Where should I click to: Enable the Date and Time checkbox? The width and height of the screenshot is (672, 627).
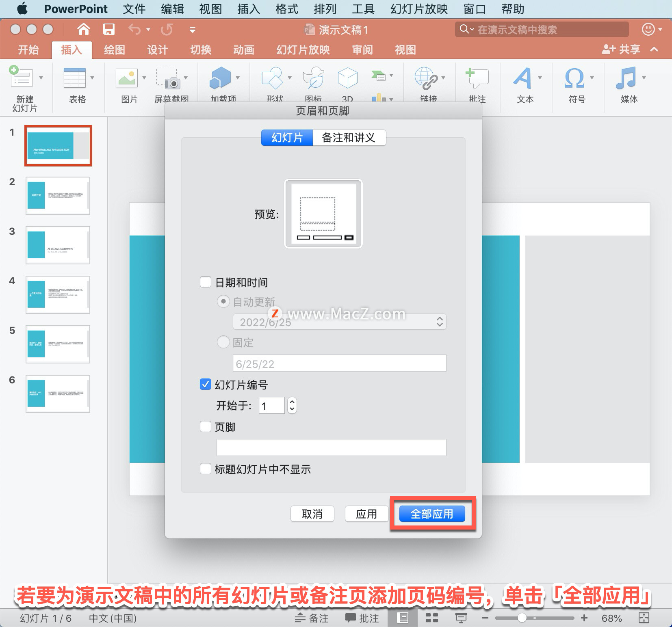click(206, 282)
